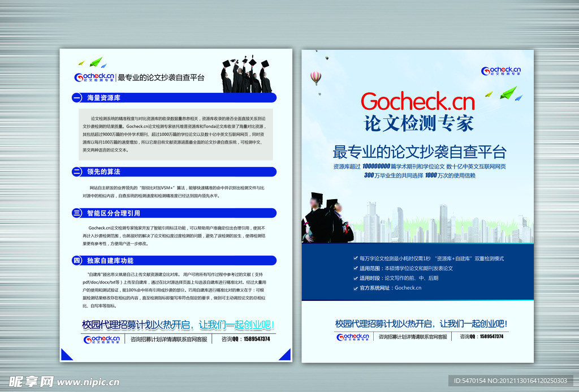Click the Gocheck.cn logo at the right flyer's top corner
The width and height of the screenshot is (579, 392).
point(501,71)
